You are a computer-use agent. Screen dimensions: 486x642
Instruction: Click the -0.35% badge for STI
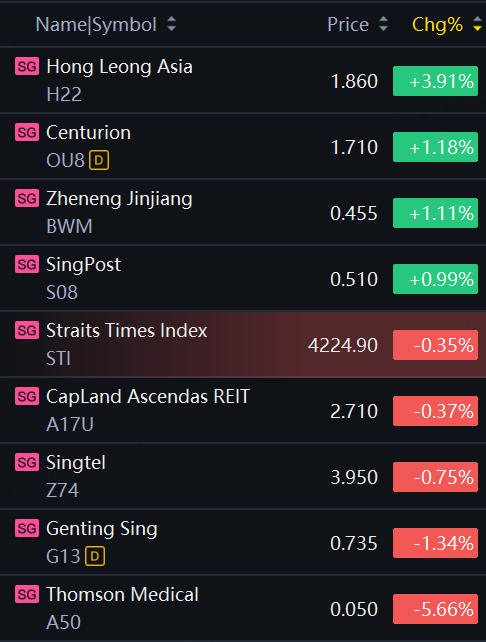click(x=435, y=345)
